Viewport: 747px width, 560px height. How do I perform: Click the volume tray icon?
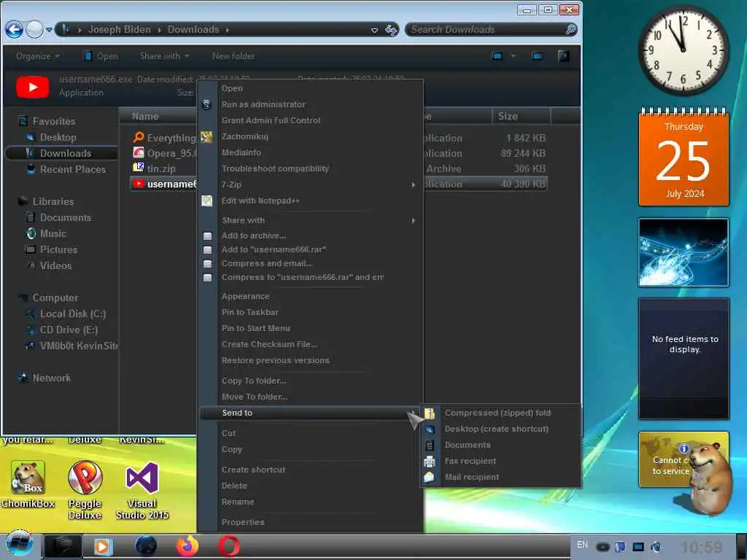tap(656, 547)
